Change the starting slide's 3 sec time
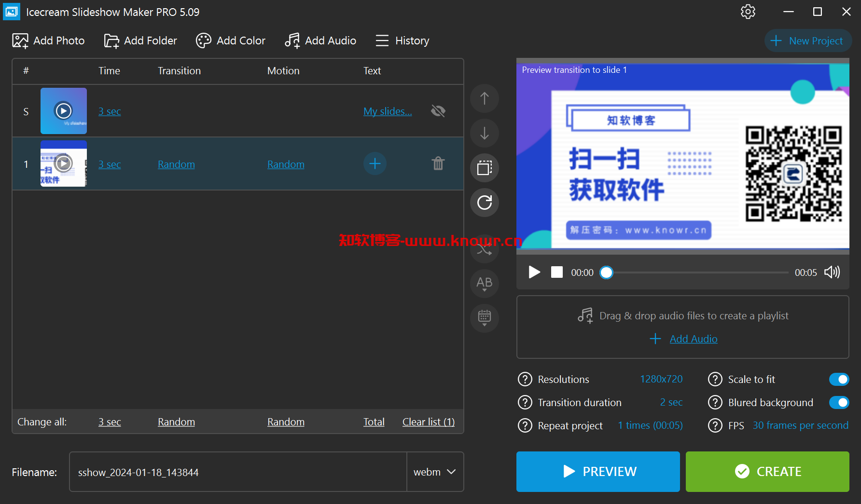861x504 pixels. click(110, 111)
